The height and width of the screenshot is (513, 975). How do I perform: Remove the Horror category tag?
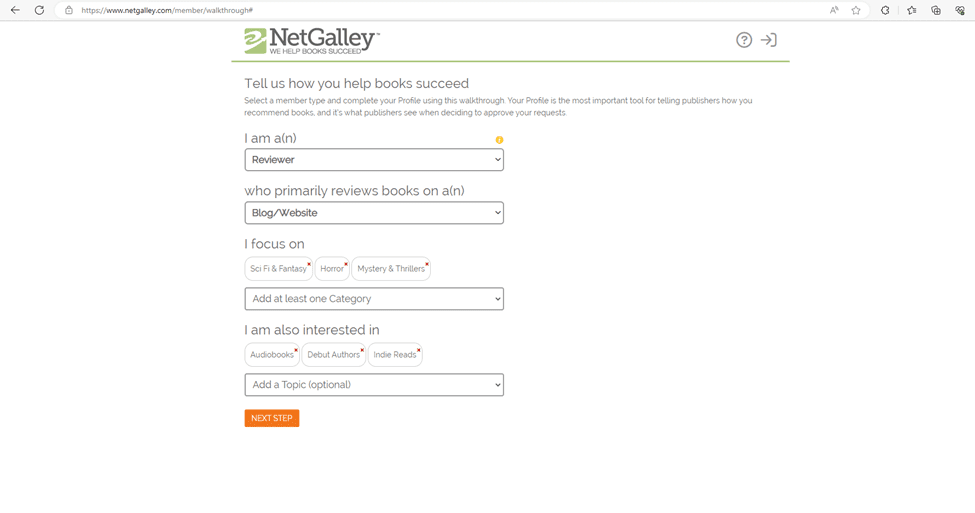tap(346, 264)
